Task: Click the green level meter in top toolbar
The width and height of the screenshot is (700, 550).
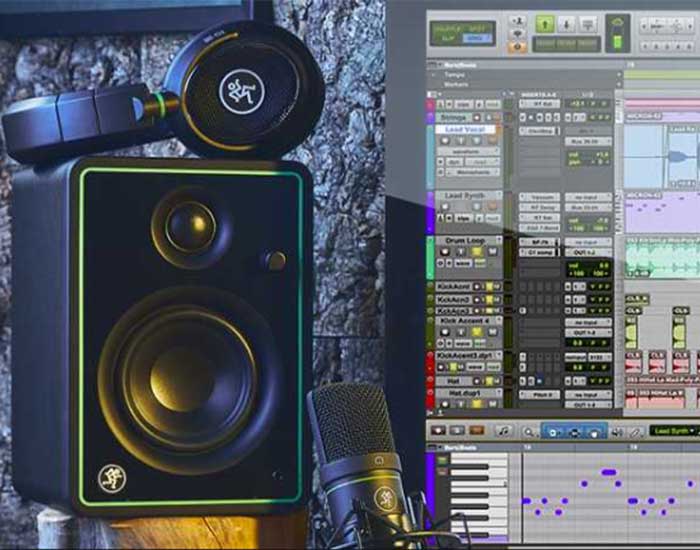Action: point(617,42)
